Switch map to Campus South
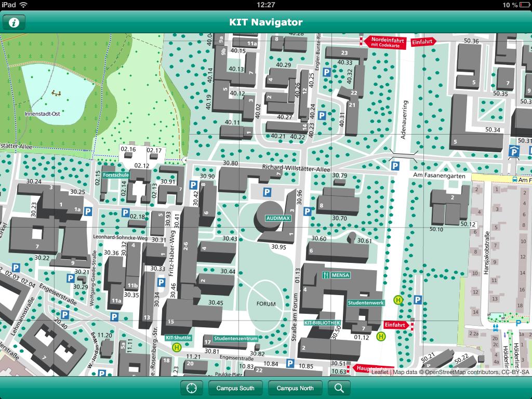Viewport: 532px width, 399px height. pos(235,388)
